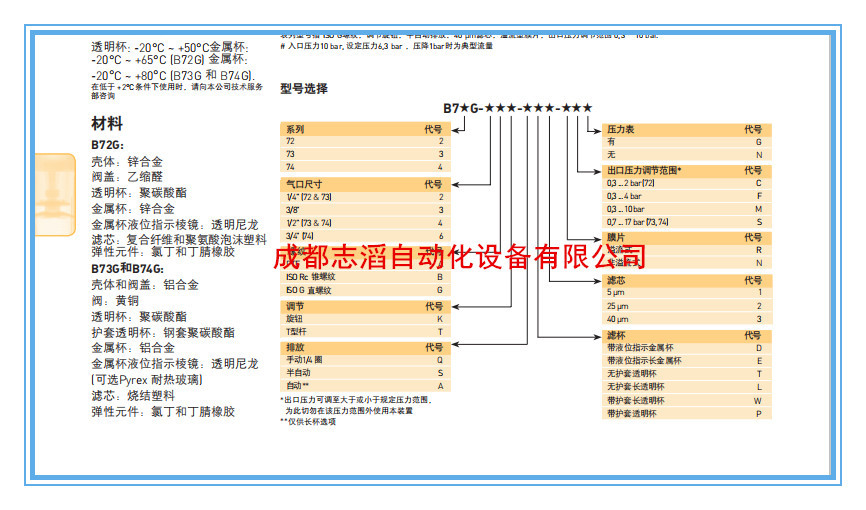Click series row '72' with code 2
This screenshot has height=510, width=866.
click(365, 141)
